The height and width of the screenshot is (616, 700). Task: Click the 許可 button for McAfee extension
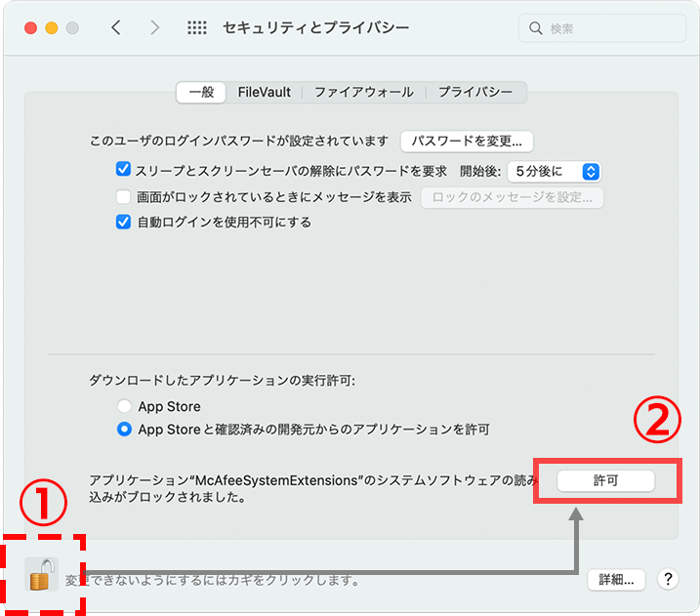(x=605, y=481)
